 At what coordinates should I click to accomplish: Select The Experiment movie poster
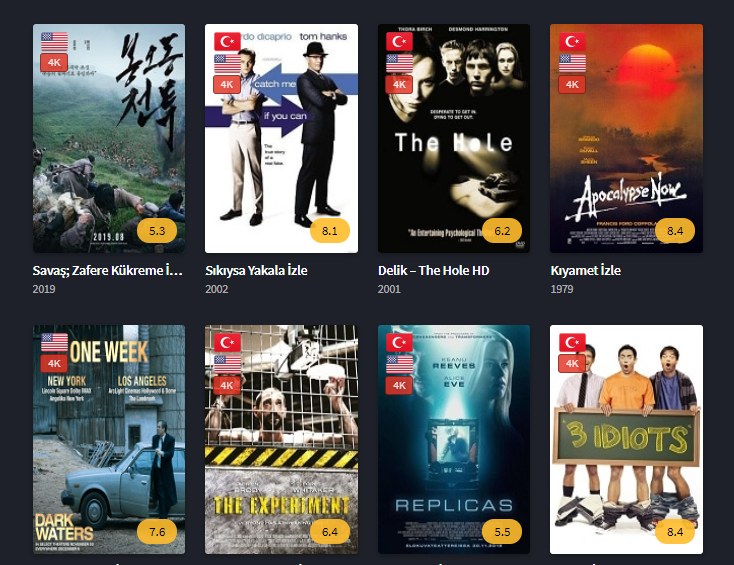[281, 440]
